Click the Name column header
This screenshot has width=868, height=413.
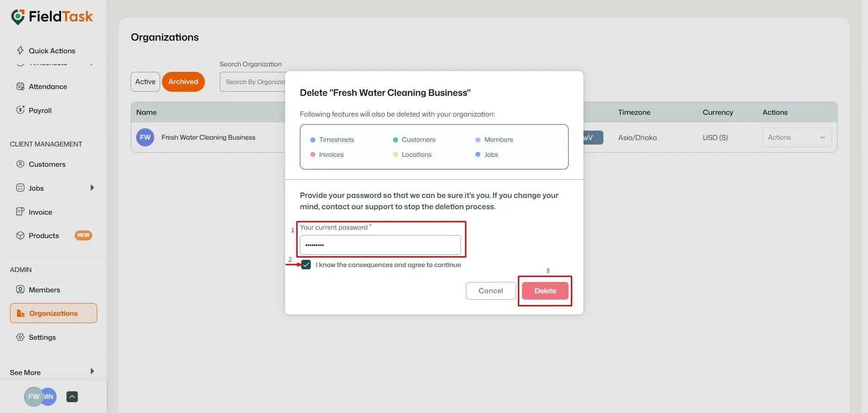(147, 112)
